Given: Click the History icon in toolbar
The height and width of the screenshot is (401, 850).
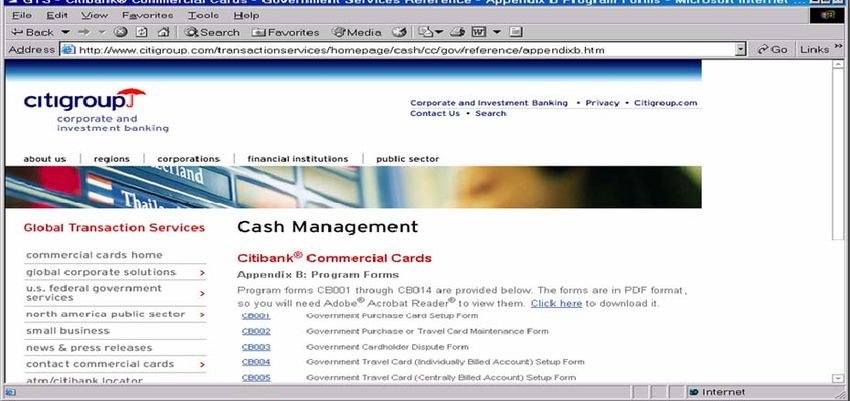Looking at the screenshot, I should (x=399, y=33).
